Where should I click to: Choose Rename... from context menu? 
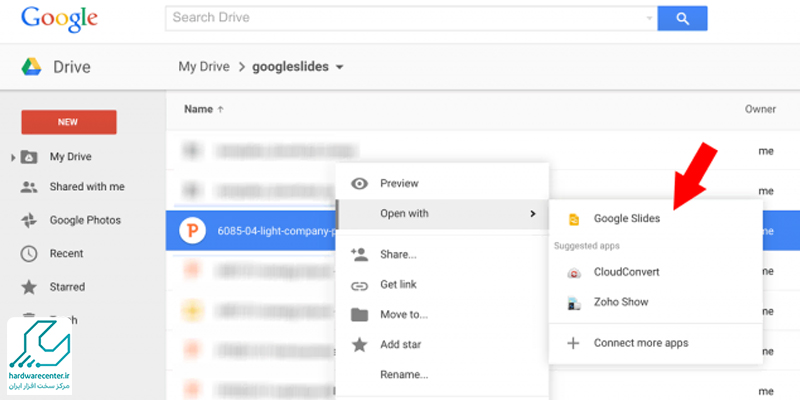[x=404, y=375]
